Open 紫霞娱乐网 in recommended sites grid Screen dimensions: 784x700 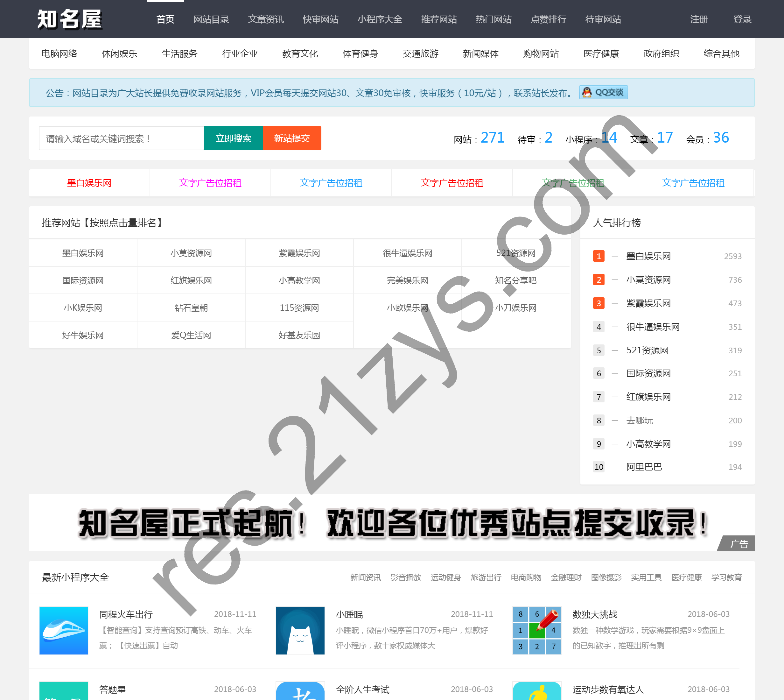[x=299, y=253]
